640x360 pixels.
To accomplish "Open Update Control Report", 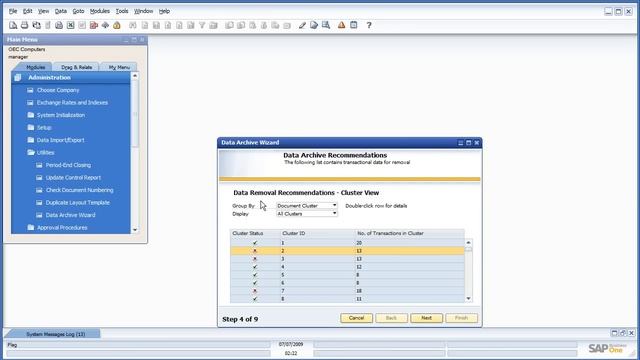I will (x=73, y=178).
